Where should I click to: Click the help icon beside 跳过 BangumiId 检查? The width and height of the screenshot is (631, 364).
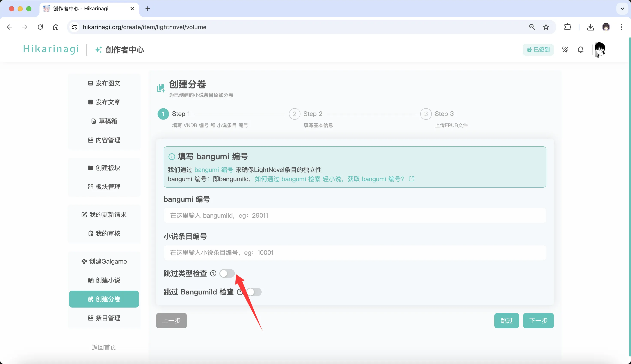click(x=240, y=292)
